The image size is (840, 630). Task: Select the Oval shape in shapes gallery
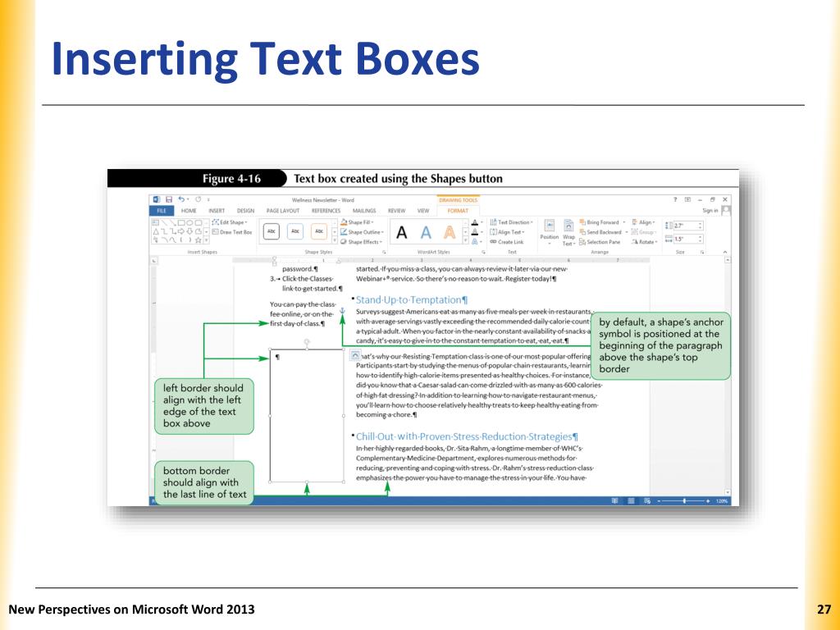click(189, 222)
